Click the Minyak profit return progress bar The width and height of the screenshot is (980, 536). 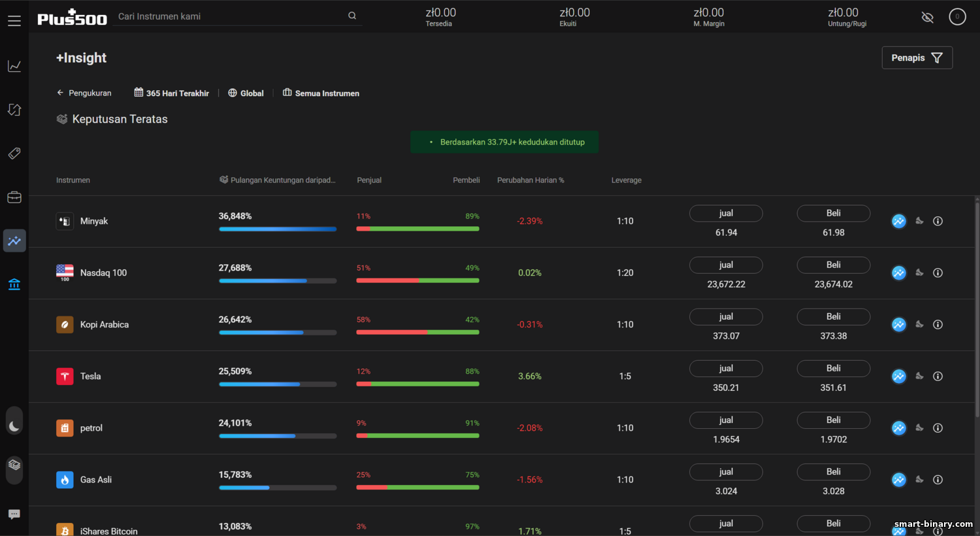(278, 229)
